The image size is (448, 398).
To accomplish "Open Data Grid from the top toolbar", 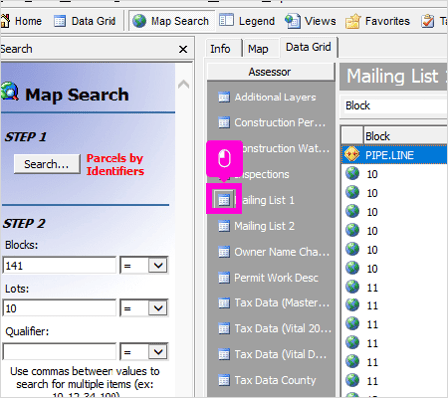I will click(x=84, y=21).
